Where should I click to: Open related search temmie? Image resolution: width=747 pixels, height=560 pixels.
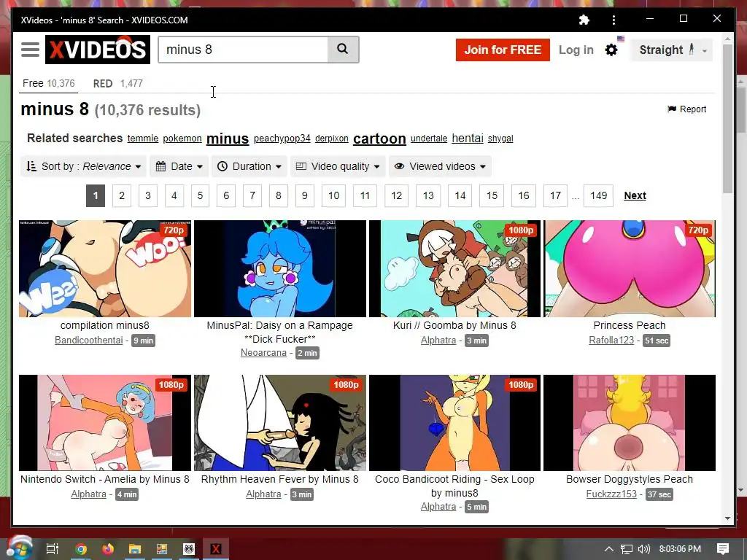pos(143,138)
